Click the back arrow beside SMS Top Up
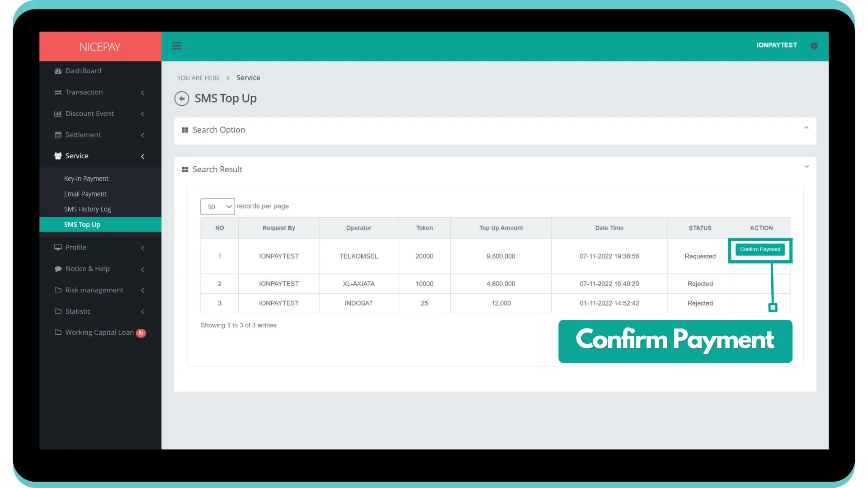 [x=182, y=99]
